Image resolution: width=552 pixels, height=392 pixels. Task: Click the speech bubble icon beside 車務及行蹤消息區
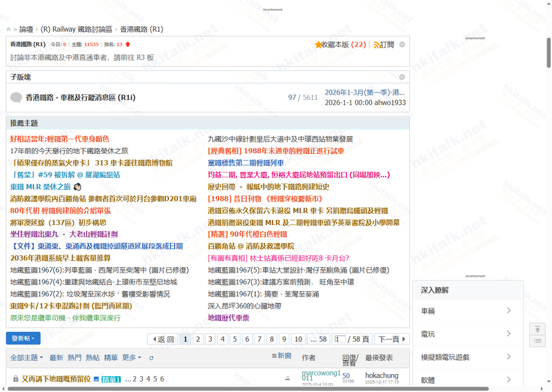16,97
